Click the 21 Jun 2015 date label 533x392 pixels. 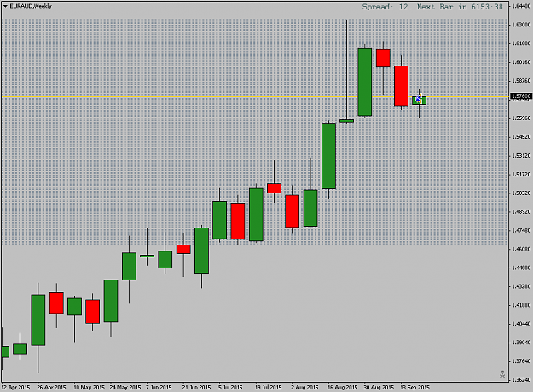196,387
